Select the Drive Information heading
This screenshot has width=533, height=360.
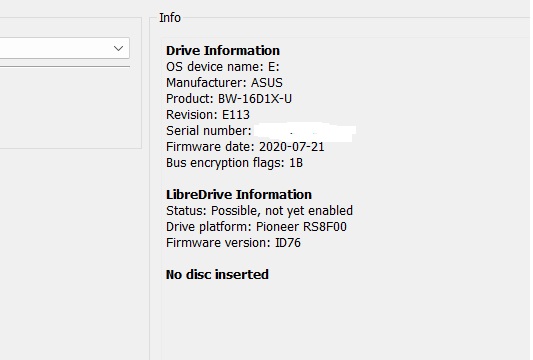coord(223,51)
